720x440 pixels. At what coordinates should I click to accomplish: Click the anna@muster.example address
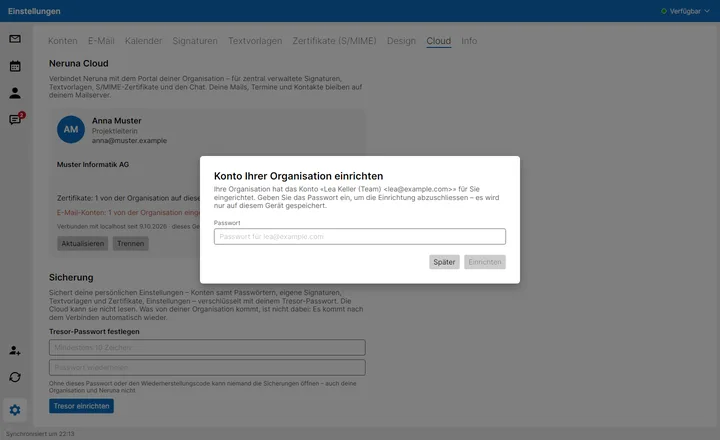point(129,141)
